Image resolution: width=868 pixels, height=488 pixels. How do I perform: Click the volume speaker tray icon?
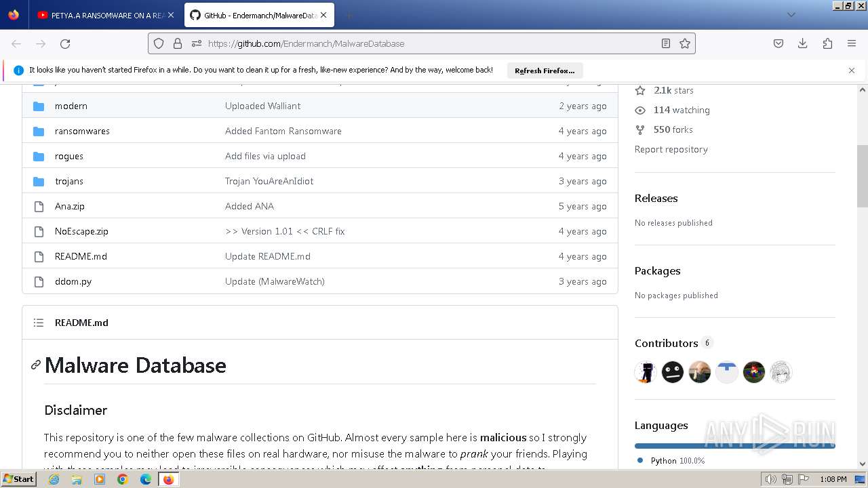tap(771, 479)
